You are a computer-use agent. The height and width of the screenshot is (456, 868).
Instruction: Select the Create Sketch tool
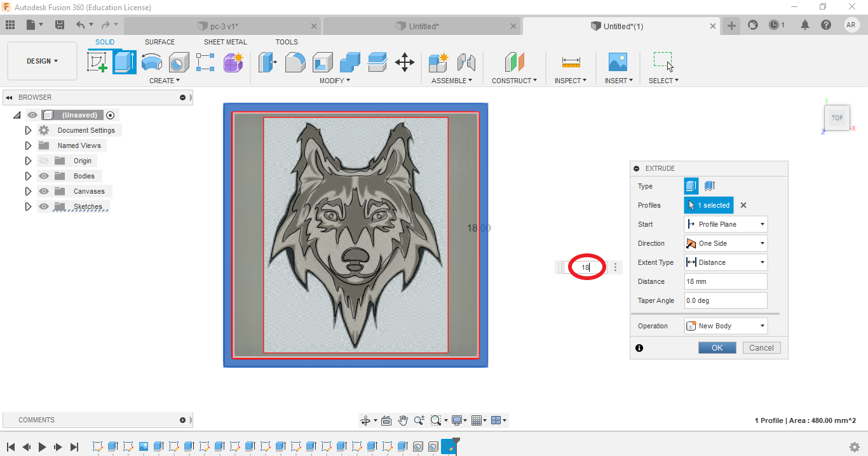click(97, 62)
